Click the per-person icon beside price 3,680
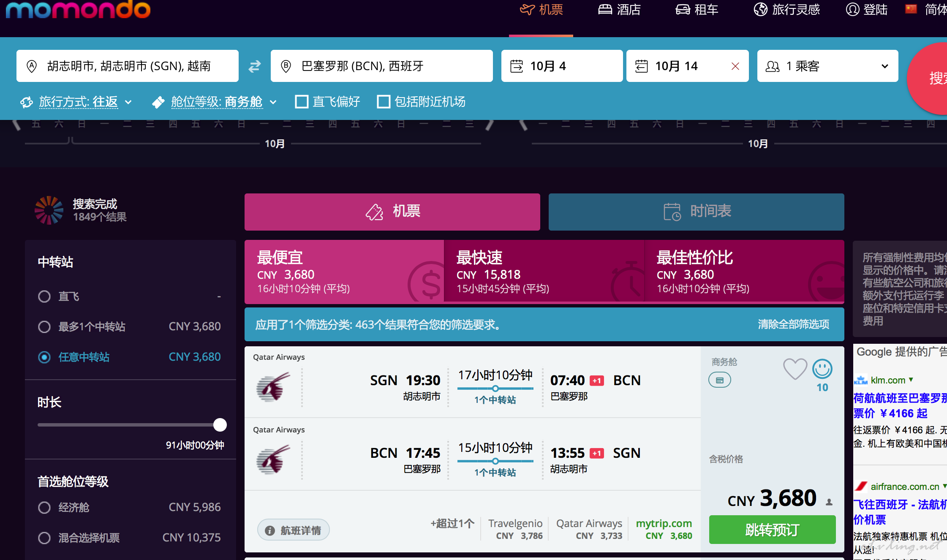The image size is (947, 560). click(829, 502)
